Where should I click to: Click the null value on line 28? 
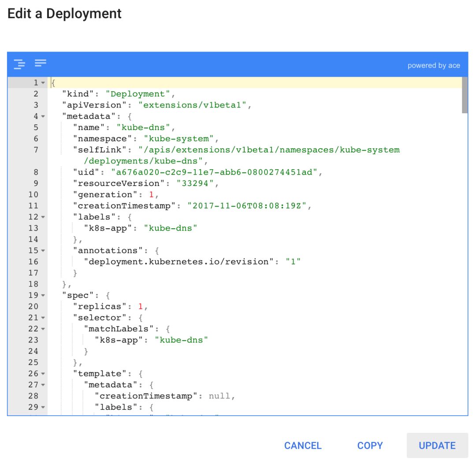[x=219, y=396]
